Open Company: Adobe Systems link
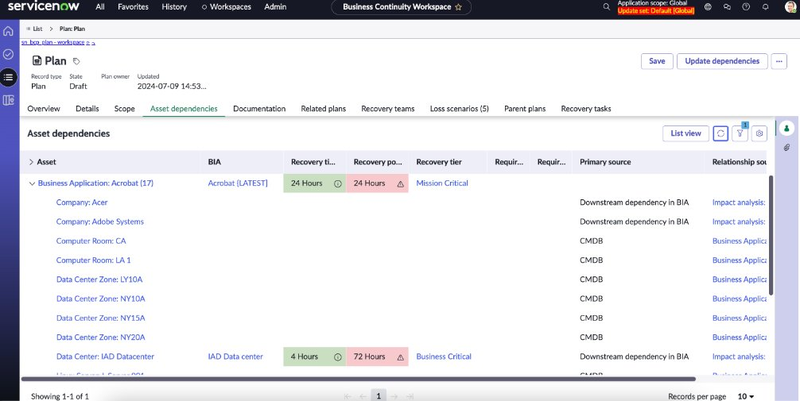The image size is (800, 401). 100,222
